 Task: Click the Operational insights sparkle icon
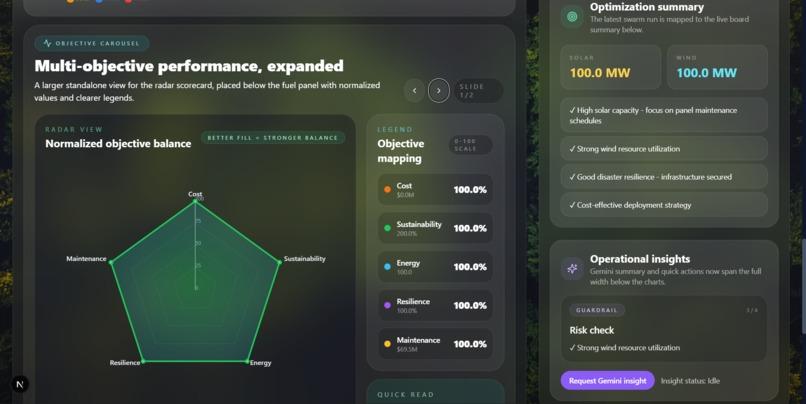572,269
